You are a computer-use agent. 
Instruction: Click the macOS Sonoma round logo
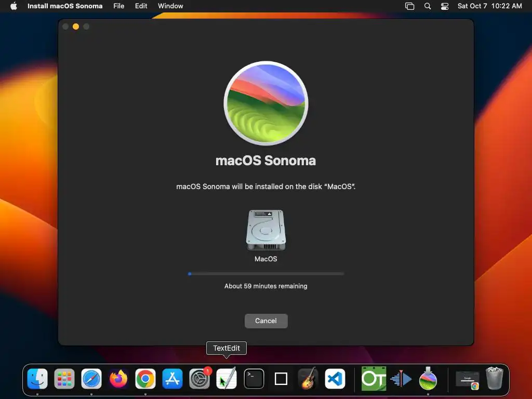(x=266, y=103)
